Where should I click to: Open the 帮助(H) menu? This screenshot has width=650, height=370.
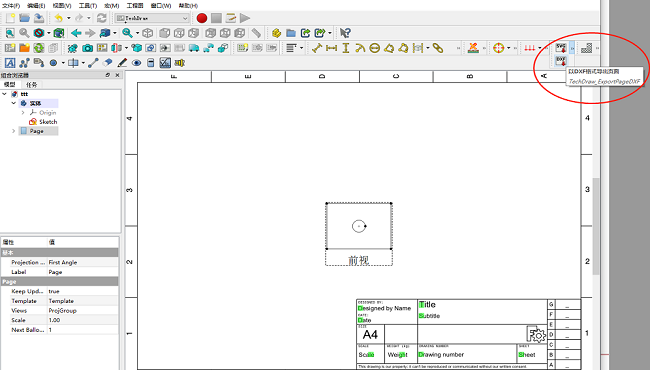tap(188, 6)
